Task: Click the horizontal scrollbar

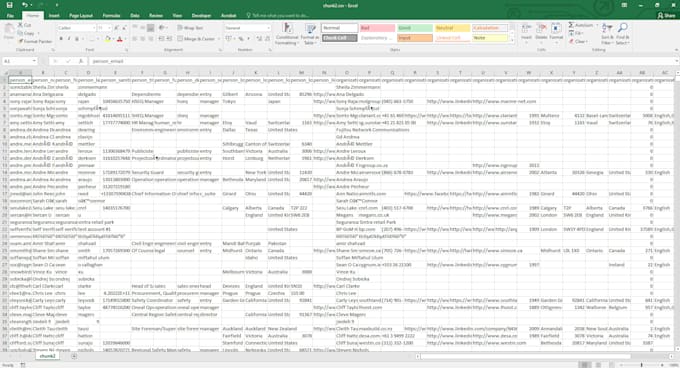Action: tap(525, 356)
